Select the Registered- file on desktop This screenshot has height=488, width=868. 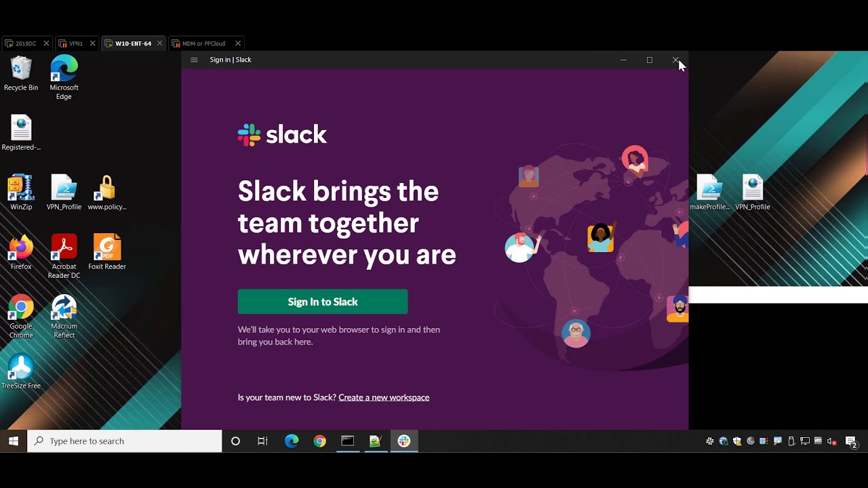21,133
